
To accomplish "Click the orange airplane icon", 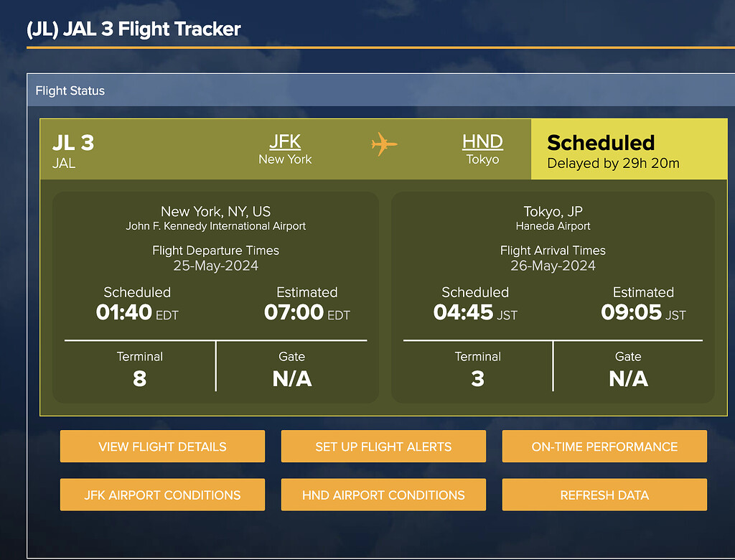I will click(384, 144).
